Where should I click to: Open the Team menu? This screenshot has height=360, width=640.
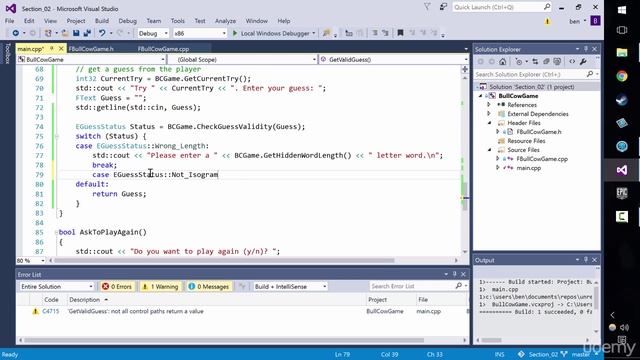coord(154,21)
